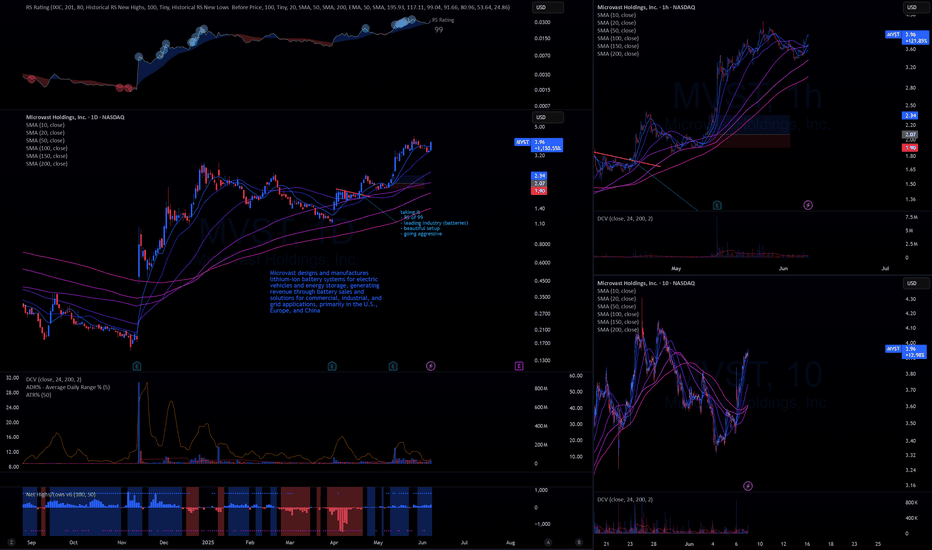
Task: Click the May label on 1h time axis
Action: 676,268
